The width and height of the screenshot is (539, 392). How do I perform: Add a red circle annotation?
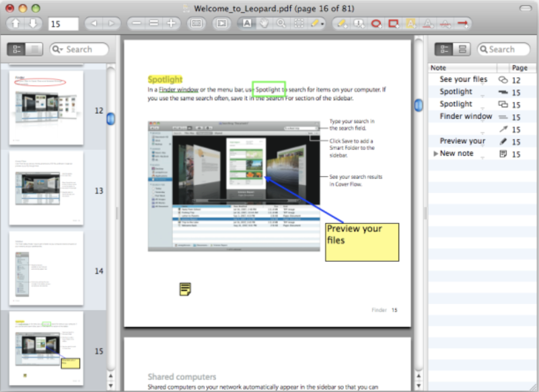point(376,23)
